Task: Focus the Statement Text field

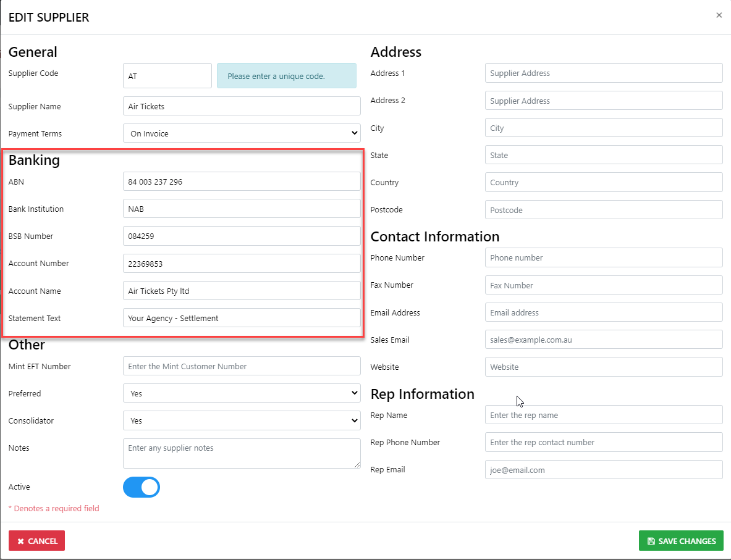Action: [242, 318]
